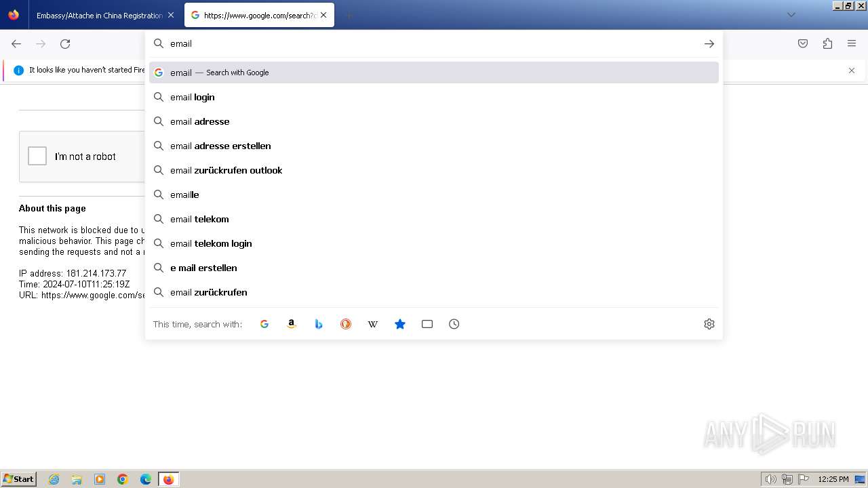Activate Firefox taskbar button

click(168, 479)
